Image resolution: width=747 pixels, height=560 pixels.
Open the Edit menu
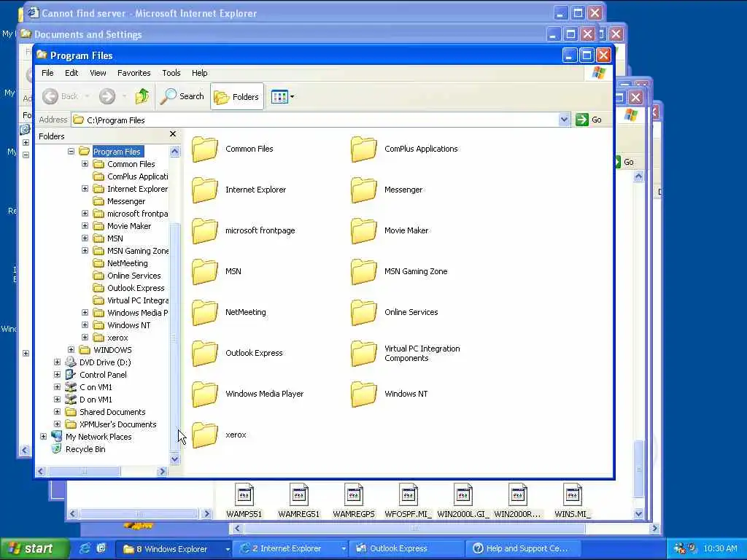click(x=71, y=73)
